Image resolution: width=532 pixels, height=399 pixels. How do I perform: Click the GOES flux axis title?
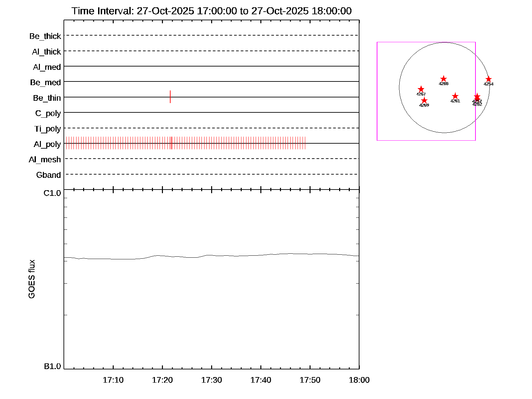coord(32,279)
